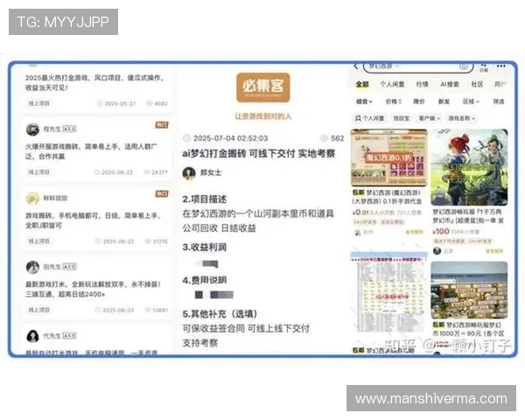525x420 pixels.
Task: Select the 降价 filter
Action: click(x=419, y=101)
